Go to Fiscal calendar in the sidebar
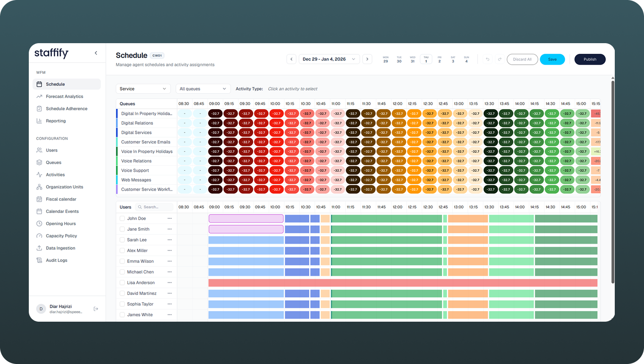This screenshot has height=364, width=644. 67,199
